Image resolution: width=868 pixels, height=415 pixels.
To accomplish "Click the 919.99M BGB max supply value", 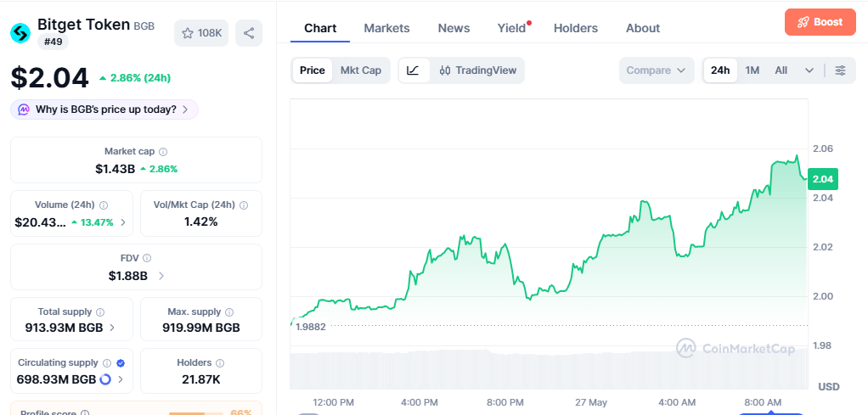I will pos(201,328).
